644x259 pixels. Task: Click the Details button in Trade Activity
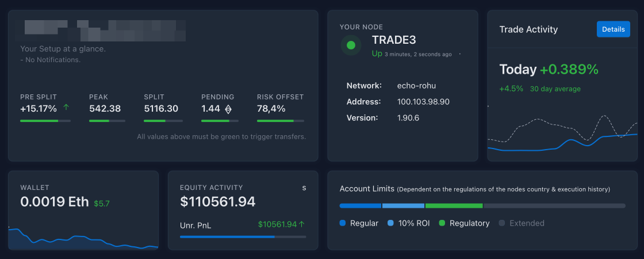pyautogui.click(x=613, y=29)
